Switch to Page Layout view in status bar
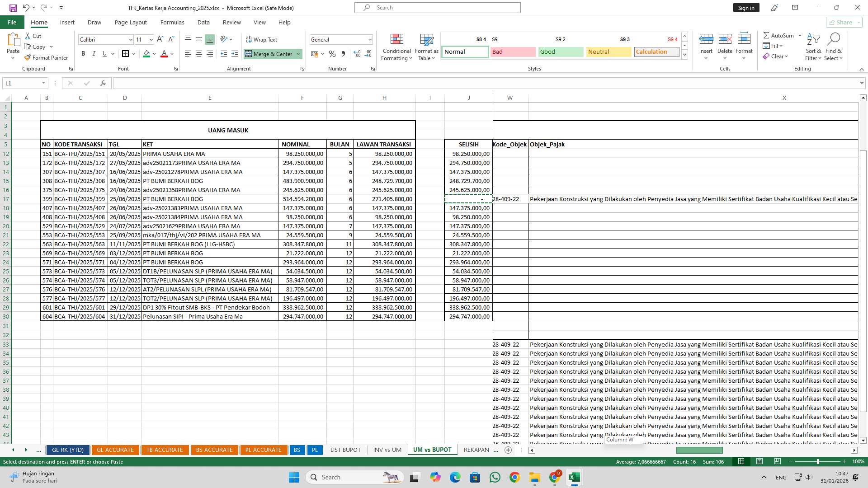This screenshot has width=868, height=488. click(759, 461)
